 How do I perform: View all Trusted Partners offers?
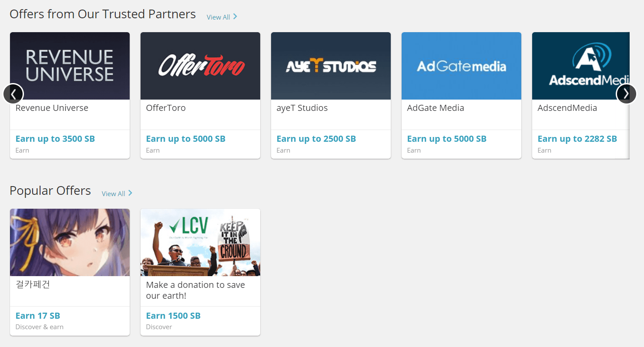221,17
